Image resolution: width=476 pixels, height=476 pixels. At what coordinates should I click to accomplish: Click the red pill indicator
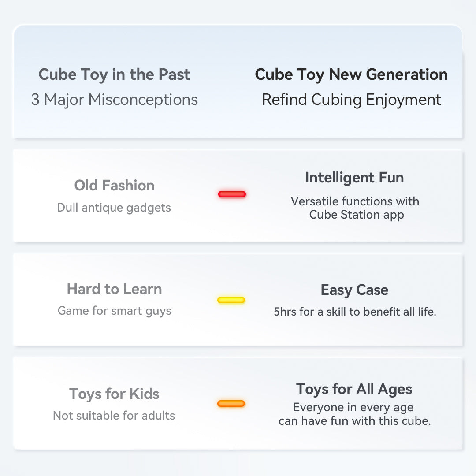coord(232,194)
